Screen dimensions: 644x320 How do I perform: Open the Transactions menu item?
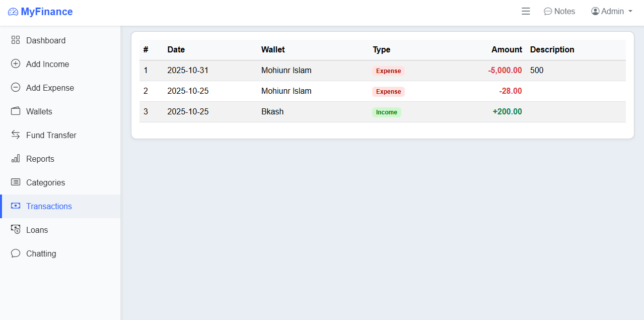pos(49,206)
